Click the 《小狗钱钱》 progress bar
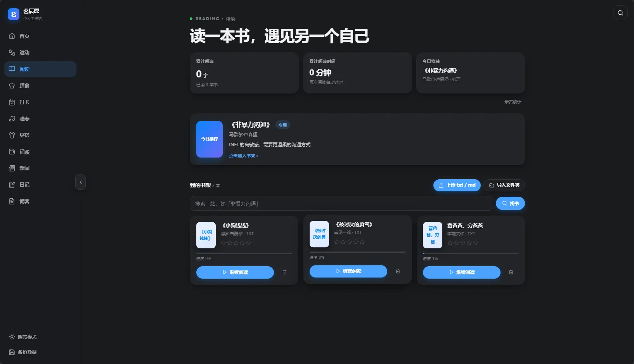Screen dimensions: 634x364 [x=244, y=253]
